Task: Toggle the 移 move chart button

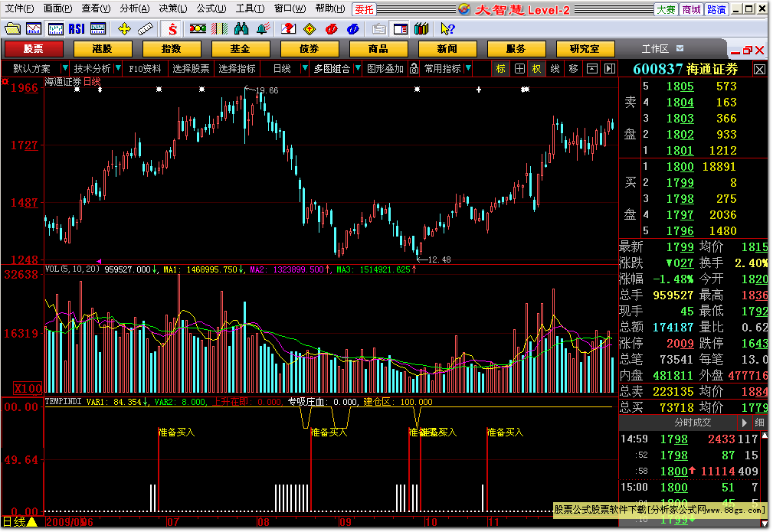Action: click(573, 68)
